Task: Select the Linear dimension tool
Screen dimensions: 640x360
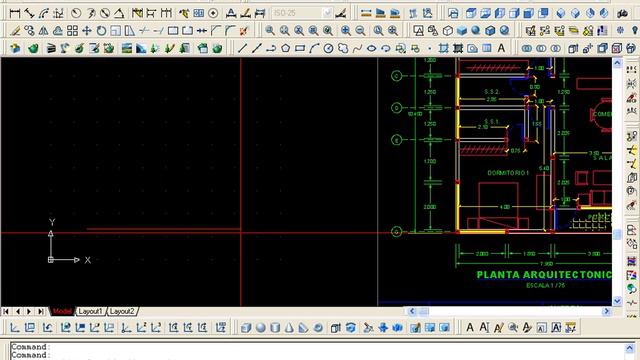Action: [x=15, y=13]
